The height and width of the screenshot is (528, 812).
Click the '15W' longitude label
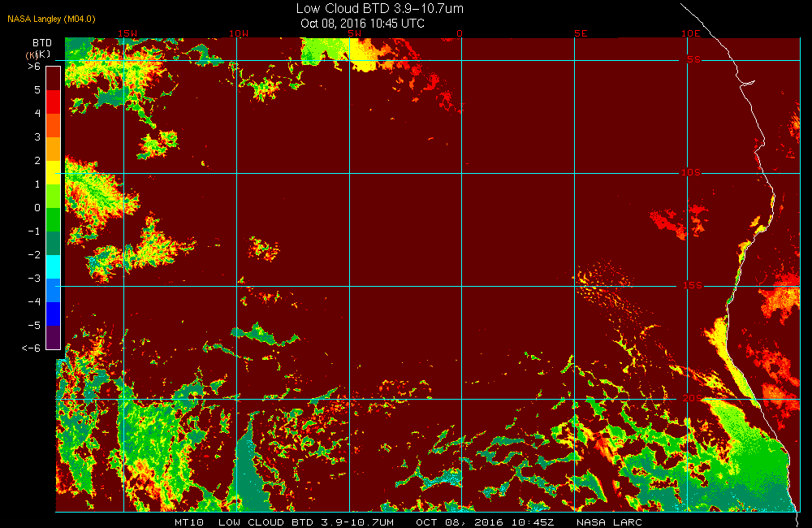pos(127,33)
